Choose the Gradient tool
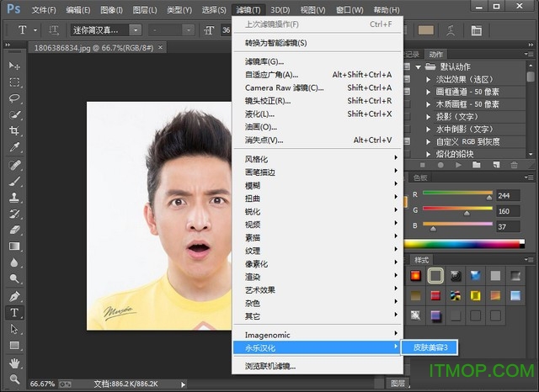 [x=14, y=246]
